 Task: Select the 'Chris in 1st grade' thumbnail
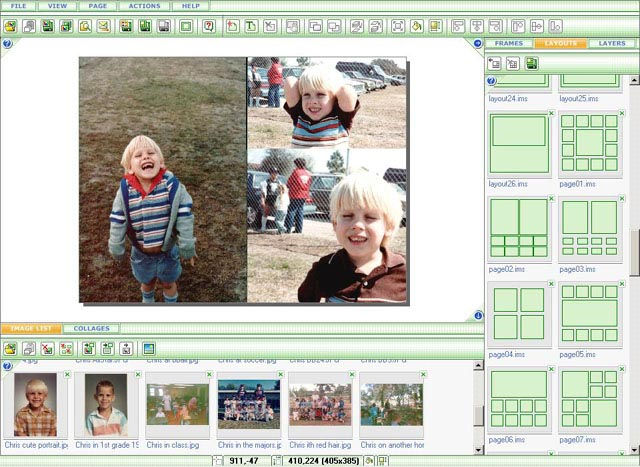click(x=106, y=405)
